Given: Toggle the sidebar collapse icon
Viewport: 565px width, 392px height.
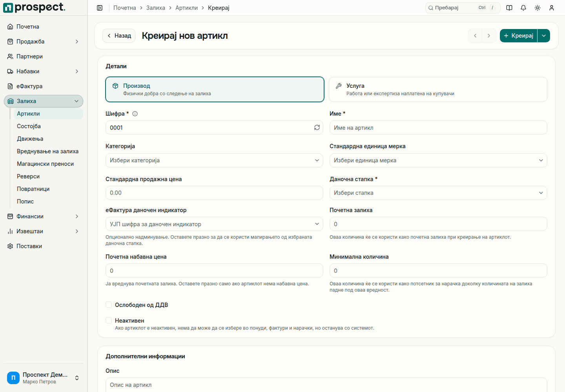Looking at the screenshot, I should pos(100,8).
